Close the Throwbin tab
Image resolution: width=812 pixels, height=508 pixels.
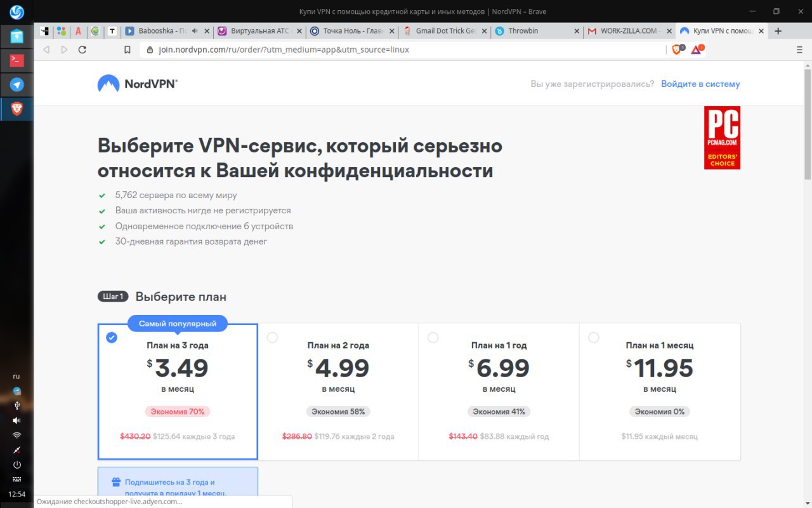[x=577, y=30]
